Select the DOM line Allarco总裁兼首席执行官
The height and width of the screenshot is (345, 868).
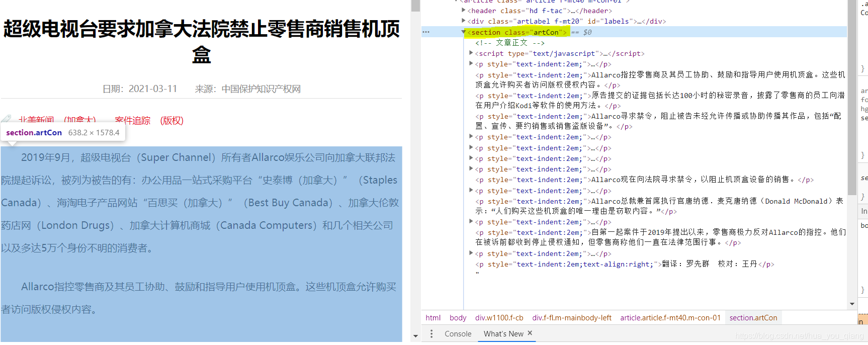[x=660, y=206]
